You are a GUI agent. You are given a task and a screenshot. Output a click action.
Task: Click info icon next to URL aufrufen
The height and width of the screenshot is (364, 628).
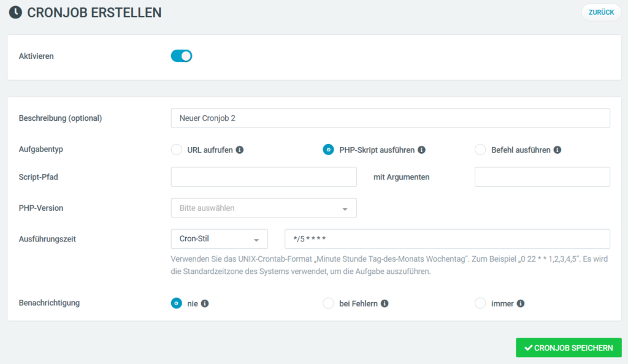[x=240, y=150]
